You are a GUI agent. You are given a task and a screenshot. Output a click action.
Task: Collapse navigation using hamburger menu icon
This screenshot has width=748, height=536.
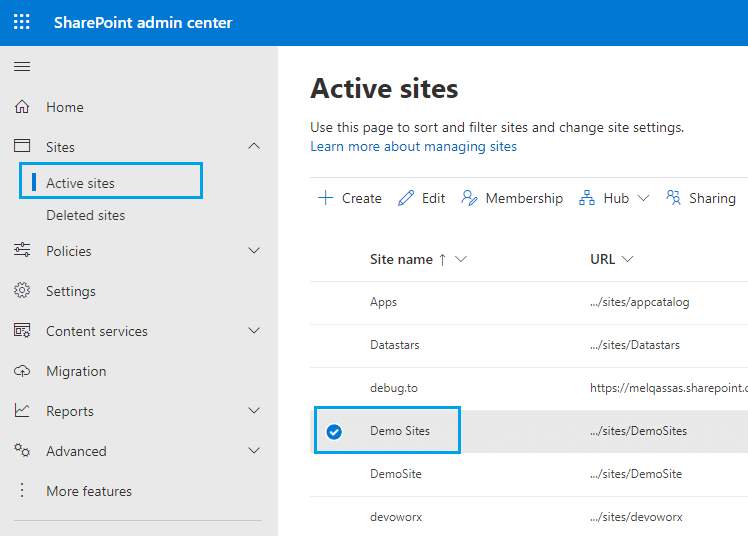coord(22,67)
